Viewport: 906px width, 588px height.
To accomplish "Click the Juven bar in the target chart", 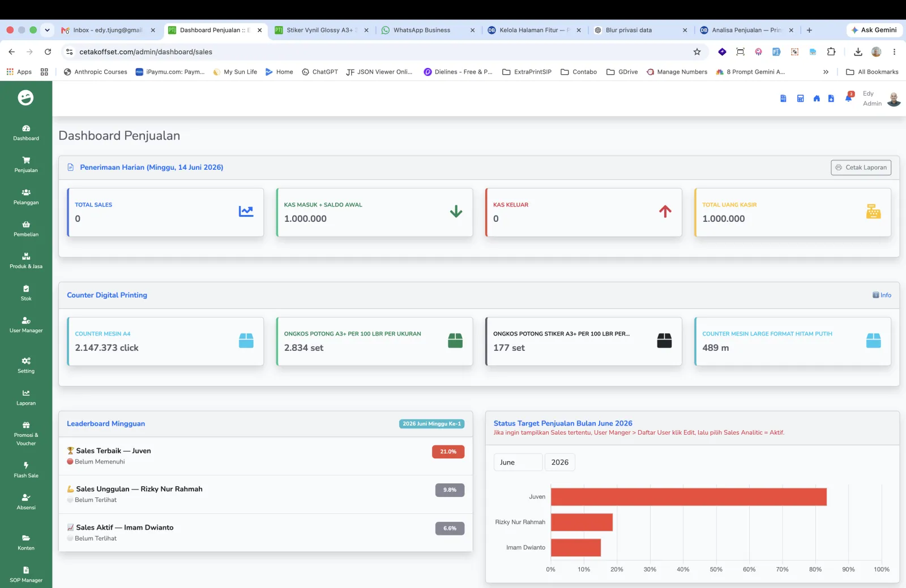I will [689, 497].
